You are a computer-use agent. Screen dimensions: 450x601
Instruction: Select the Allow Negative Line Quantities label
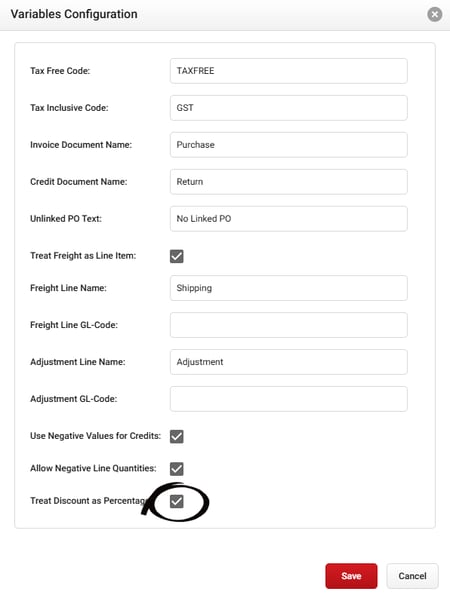(x=93, y=468)
